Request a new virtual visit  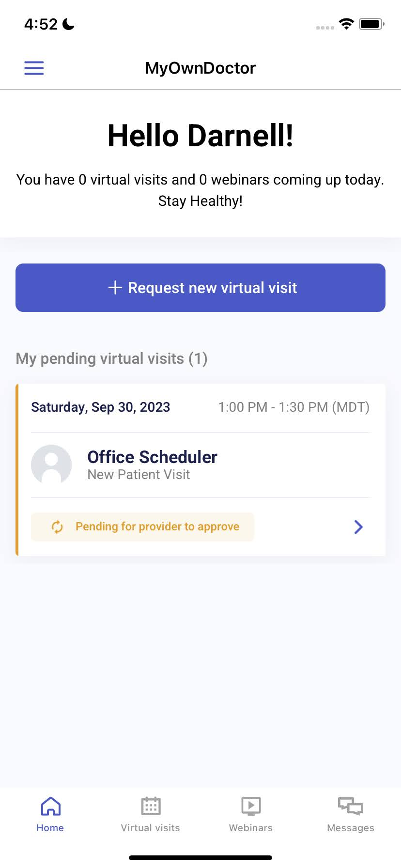pyautogui.click(x=200, y=288)
